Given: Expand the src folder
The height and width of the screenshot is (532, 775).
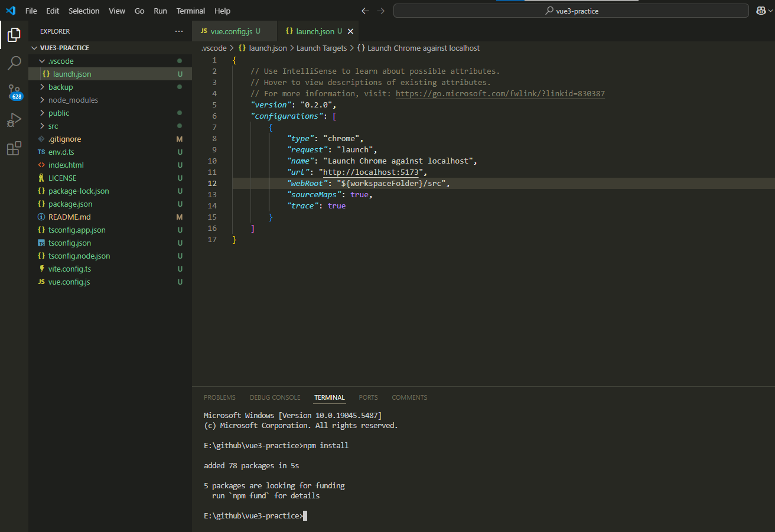Looking at the screenshot, I should pos(54,125).
